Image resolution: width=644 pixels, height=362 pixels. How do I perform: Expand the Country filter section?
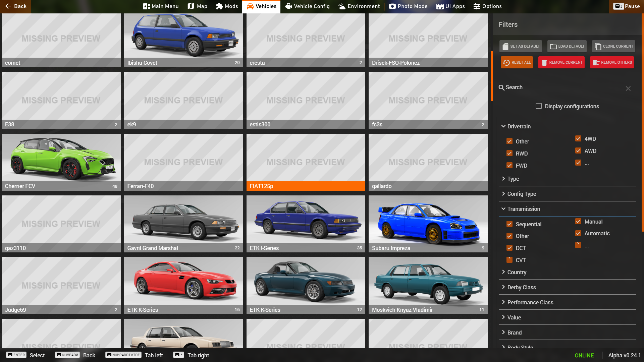567,272
